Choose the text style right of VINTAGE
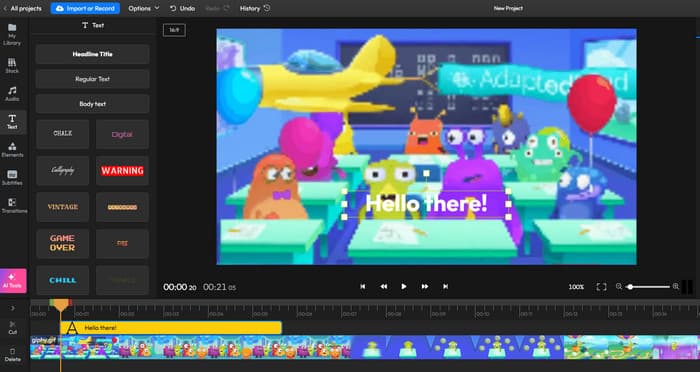This screenshot has width=700, height=372. click(122, 207)
